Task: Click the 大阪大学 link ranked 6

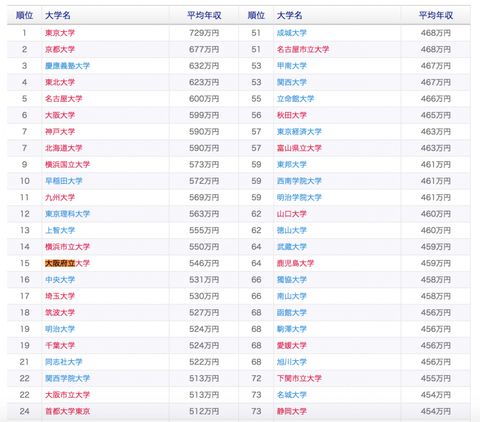Action: pos(60,115)
